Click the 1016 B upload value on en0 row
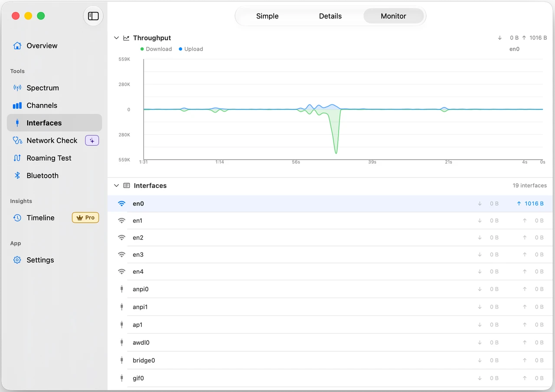Viewport: 555px width, 392px height. (534, 204)
